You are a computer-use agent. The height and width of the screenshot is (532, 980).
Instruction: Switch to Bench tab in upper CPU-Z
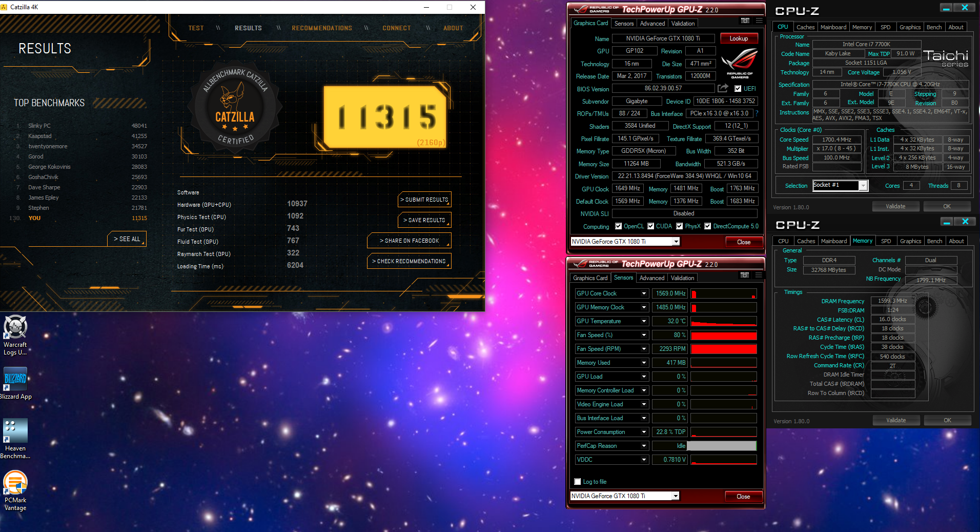click(934, 27)
